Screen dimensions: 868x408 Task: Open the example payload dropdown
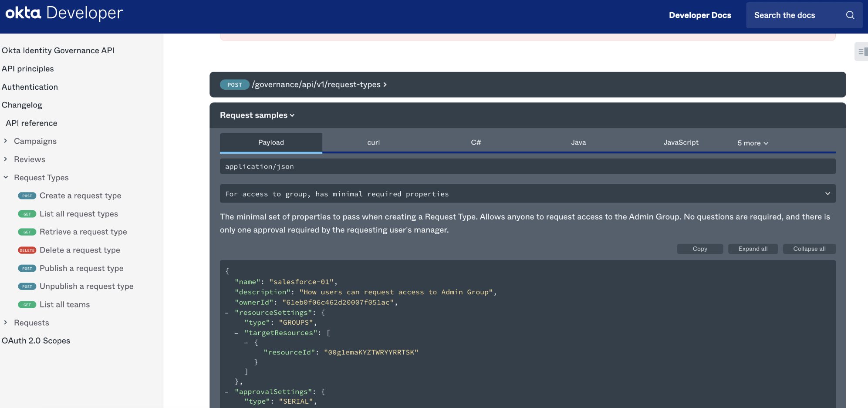(x=527, y=194)
